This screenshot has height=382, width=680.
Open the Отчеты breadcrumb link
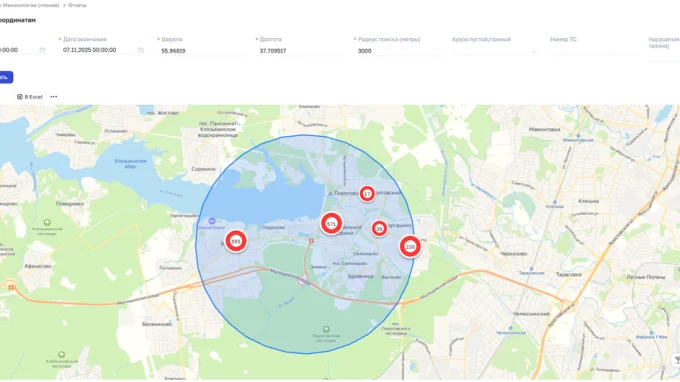(77, 5)
